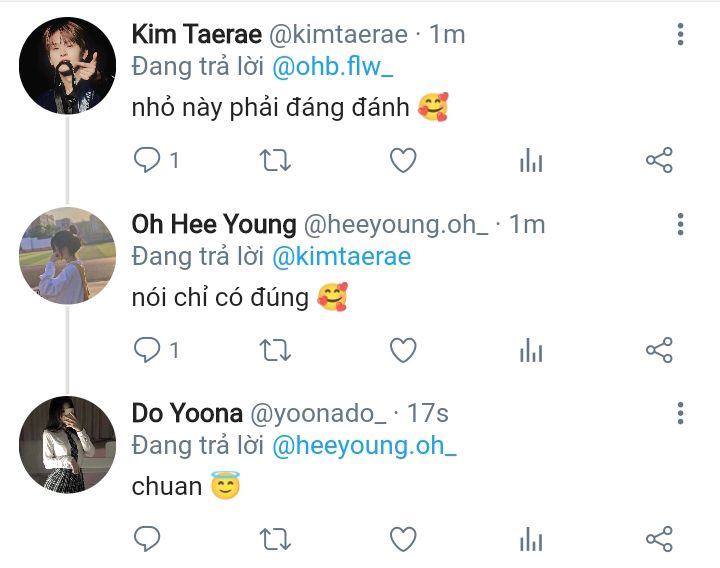Screen dimensions: 720x568
Task: Open more options for Oh Hee Young's tweet
Action: click(680, 224)
